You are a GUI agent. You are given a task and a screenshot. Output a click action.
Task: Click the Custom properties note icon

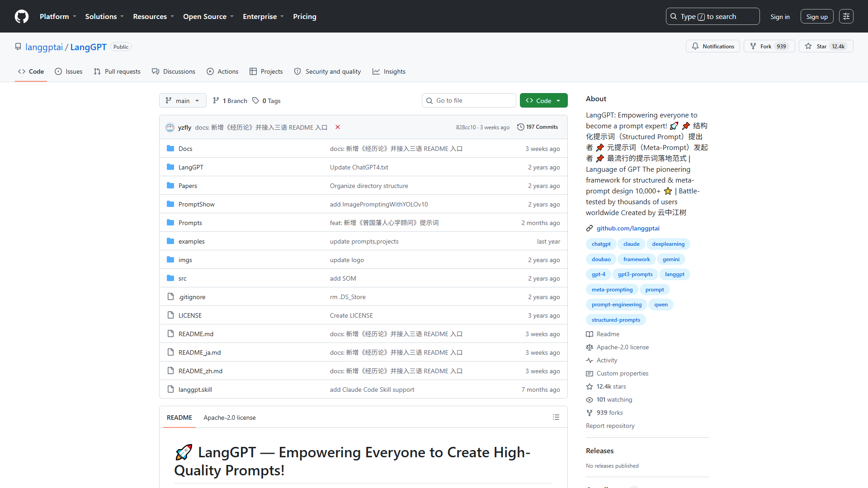590,373
